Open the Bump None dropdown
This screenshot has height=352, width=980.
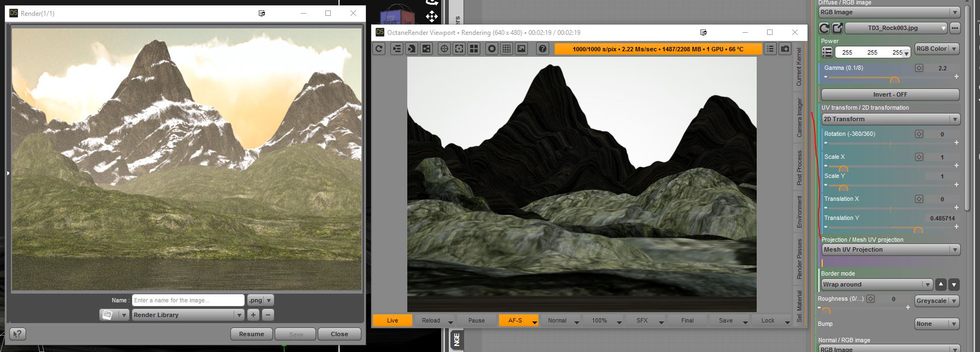937,324
